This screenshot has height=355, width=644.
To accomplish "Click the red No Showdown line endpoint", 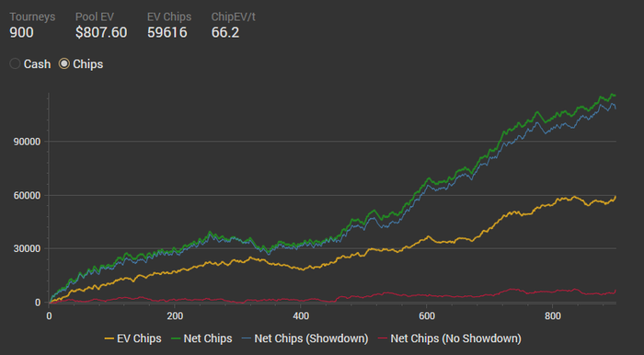I will tap(615, 291).
